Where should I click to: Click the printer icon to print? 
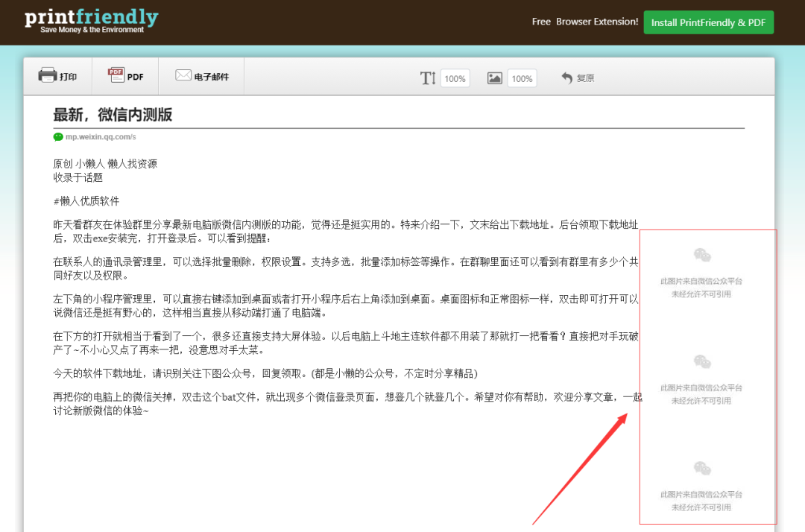coord(47,75)
